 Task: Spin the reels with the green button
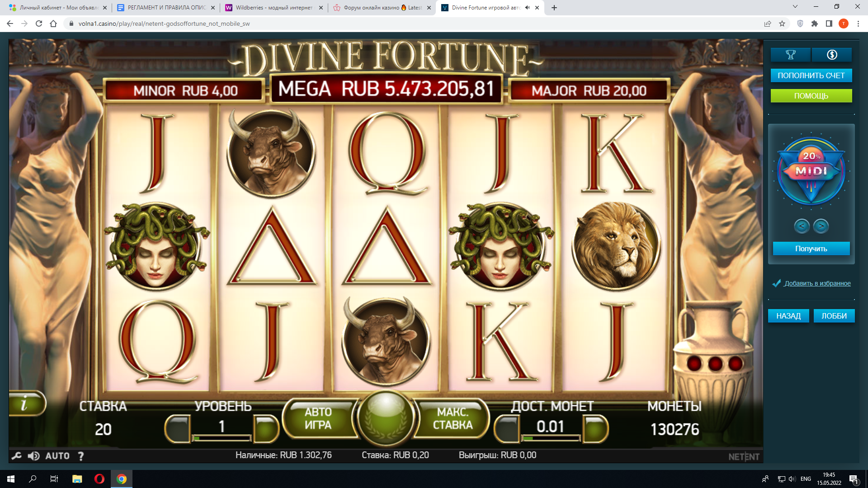point(386,418)
